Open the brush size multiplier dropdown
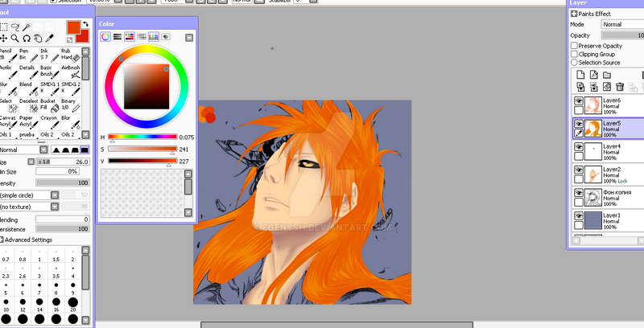The height and width of the screenshot is (328, 644). 31,162
